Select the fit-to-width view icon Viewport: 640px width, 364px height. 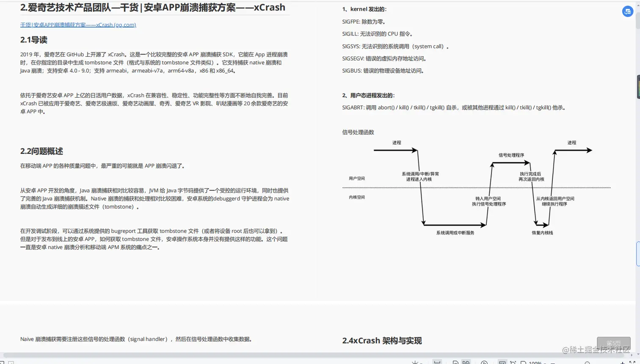point(437,362)
